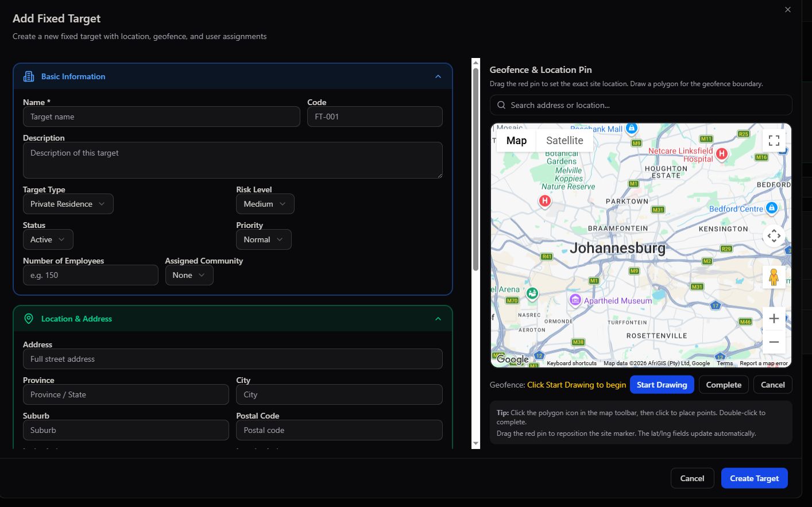Click the Location & Address pin icon
Screen dimensions: 812x507
pos(29,319)
